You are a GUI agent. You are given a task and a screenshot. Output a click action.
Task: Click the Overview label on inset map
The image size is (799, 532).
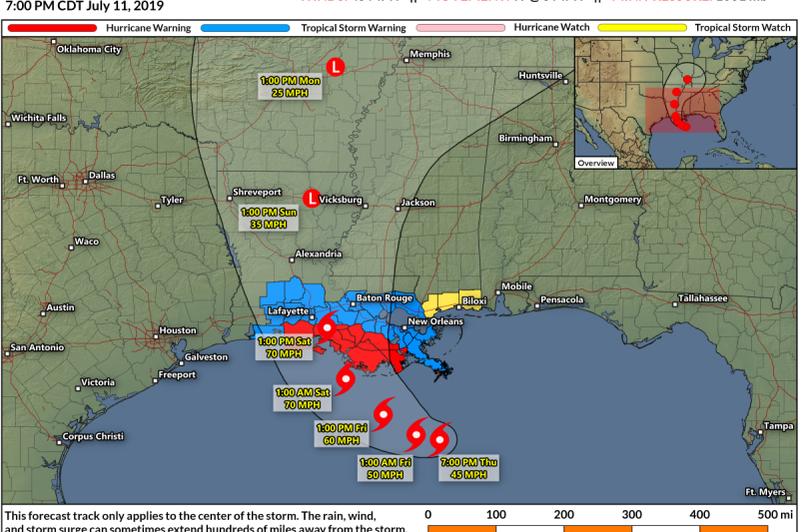point(595,163)
